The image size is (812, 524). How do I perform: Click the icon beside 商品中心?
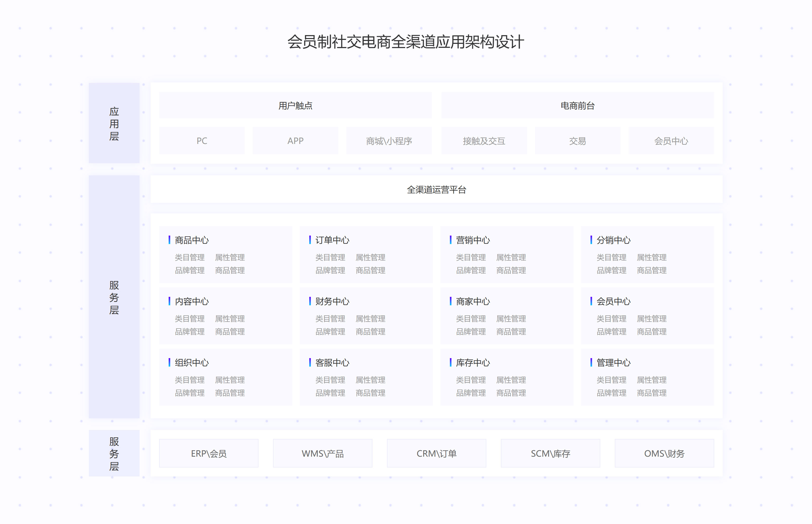[x=170, y=240]
